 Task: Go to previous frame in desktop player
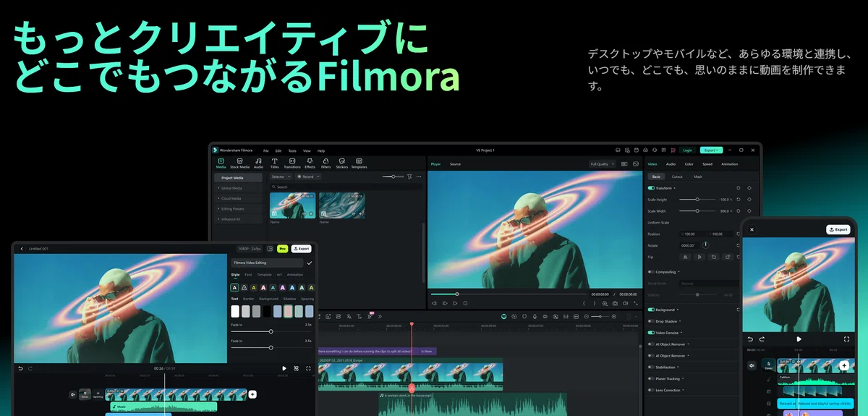434,303
